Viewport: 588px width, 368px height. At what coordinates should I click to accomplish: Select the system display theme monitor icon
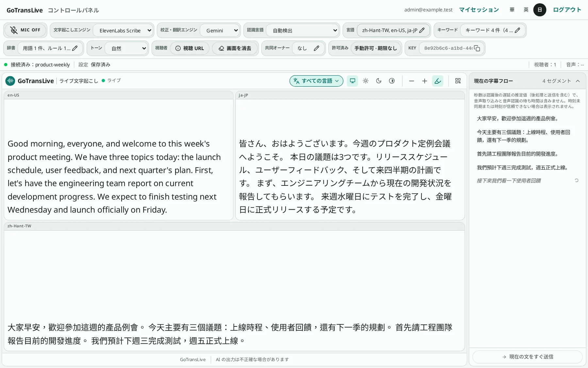pyautogui.click(x=352, y=81)
